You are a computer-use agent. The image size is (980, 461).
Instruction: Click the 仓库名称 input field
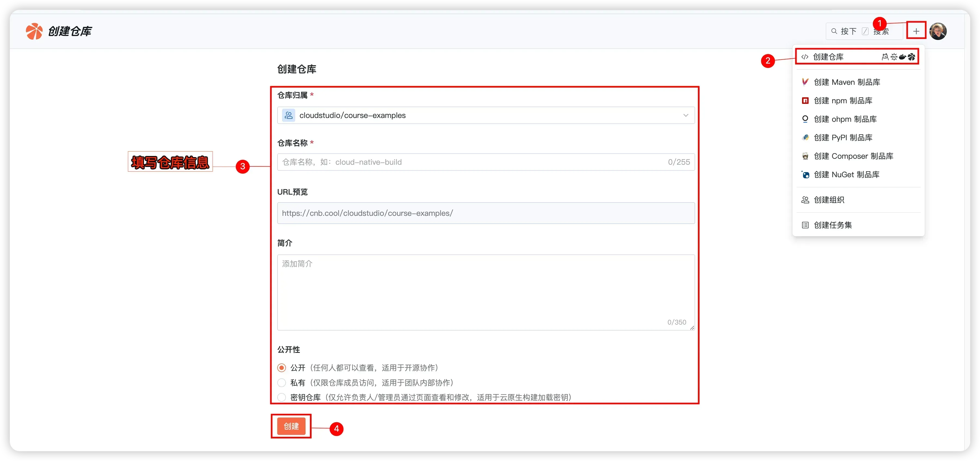[x=472, y=162]
